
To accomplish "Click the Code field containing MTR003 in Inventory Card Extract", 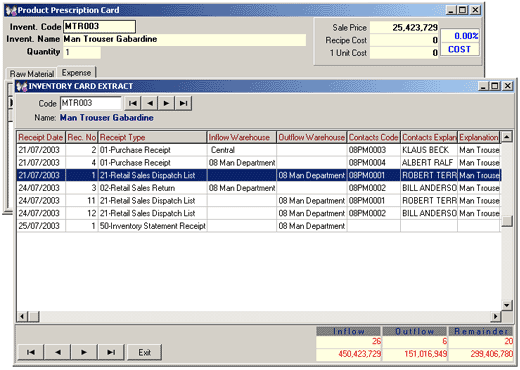I will [x=91, y=103].
